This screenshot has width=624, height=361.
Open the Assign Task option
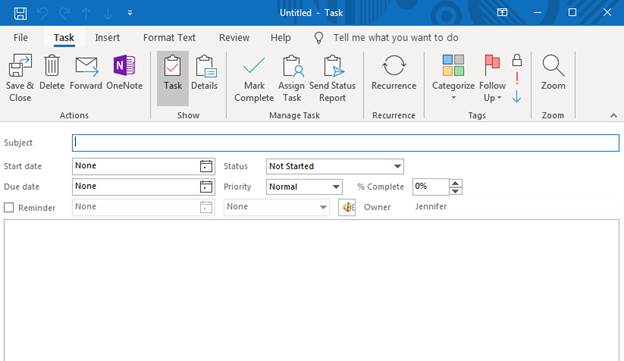(292, 66)
